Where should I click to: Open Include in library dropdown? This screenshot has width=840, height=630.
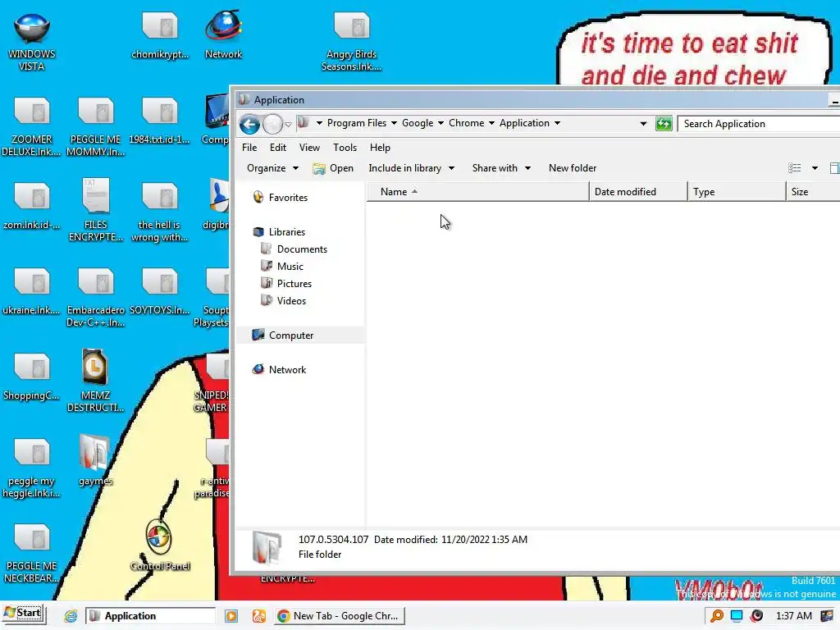coord(411,168)
